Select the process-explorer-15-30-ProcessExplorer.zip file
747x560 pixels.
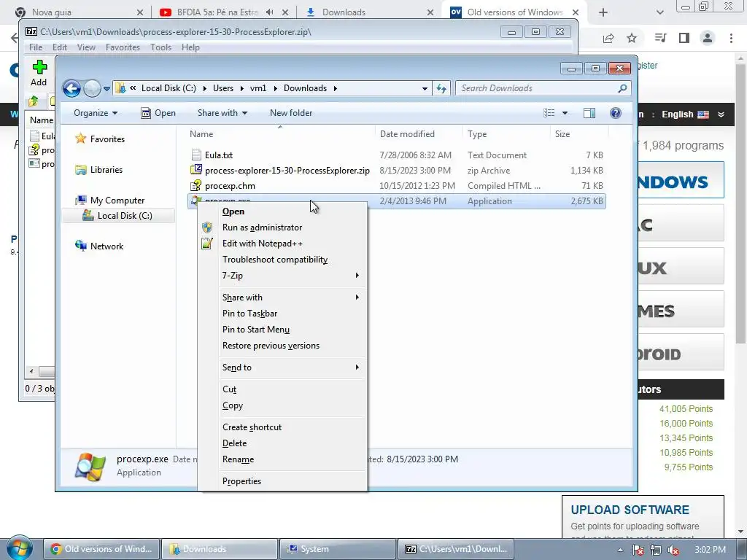396,171
